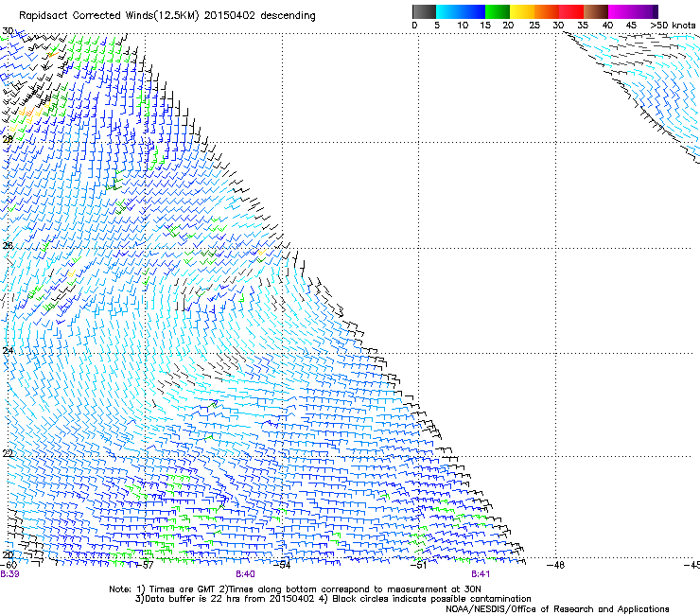Click the brown 35-40 knots legend swatch
The width and height of the screenshot is (700, 615).
click(596, 11)
